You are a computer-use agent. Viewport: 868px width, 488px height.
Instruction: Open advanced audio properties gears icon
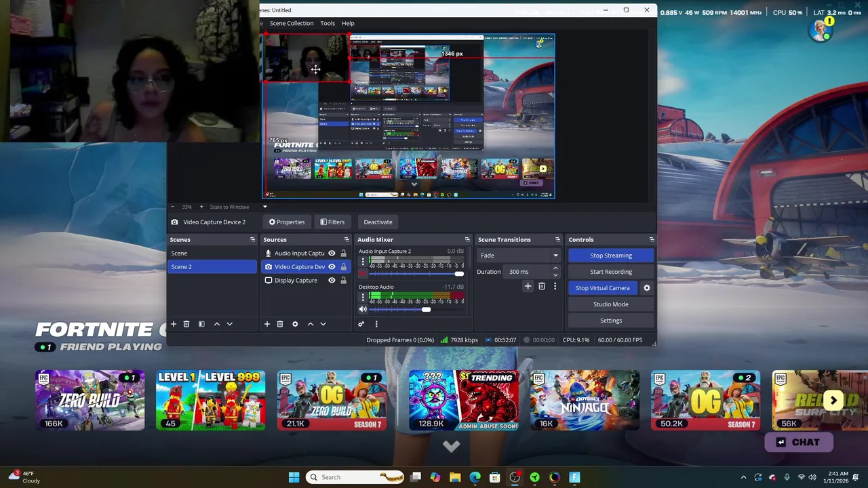[361, 324]
